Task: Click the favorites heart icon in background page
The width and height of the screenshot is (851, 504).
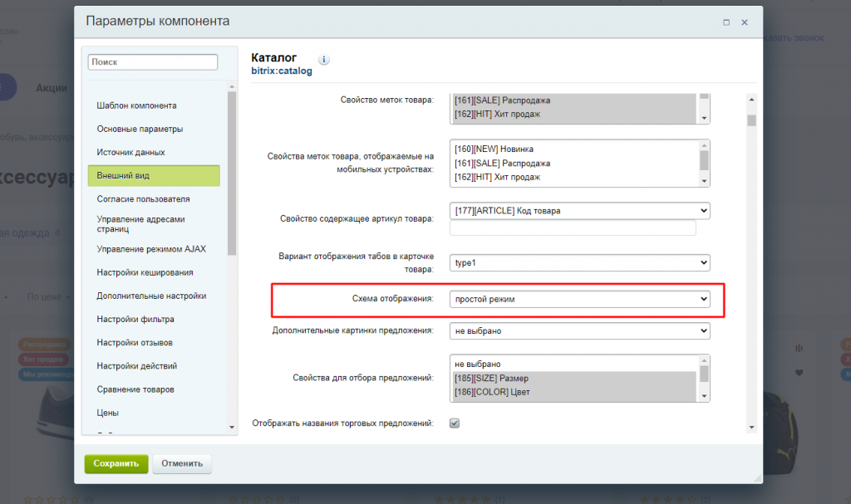Action: tap(799, 373)
